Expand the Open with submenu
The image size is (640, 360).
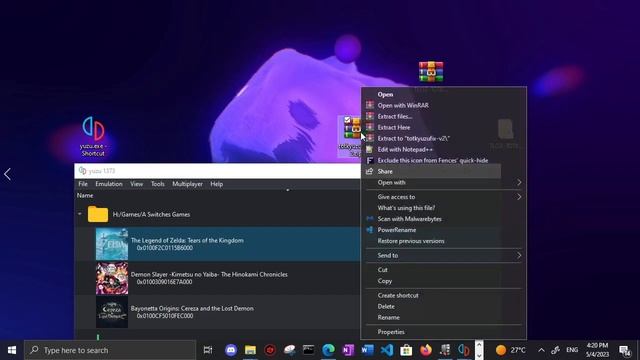[x=519, y=182]
